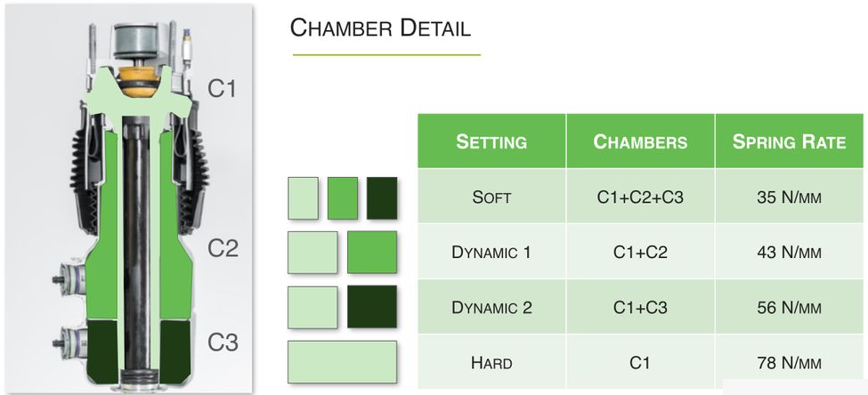Select the Dynamic 1 setting cell

491,252
